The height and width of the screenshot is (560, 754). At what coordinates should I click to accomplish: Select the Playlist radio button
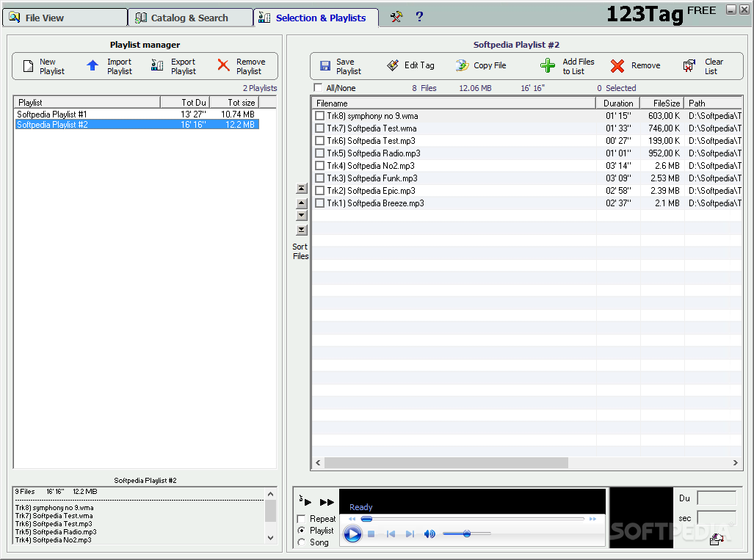[302, 530]
